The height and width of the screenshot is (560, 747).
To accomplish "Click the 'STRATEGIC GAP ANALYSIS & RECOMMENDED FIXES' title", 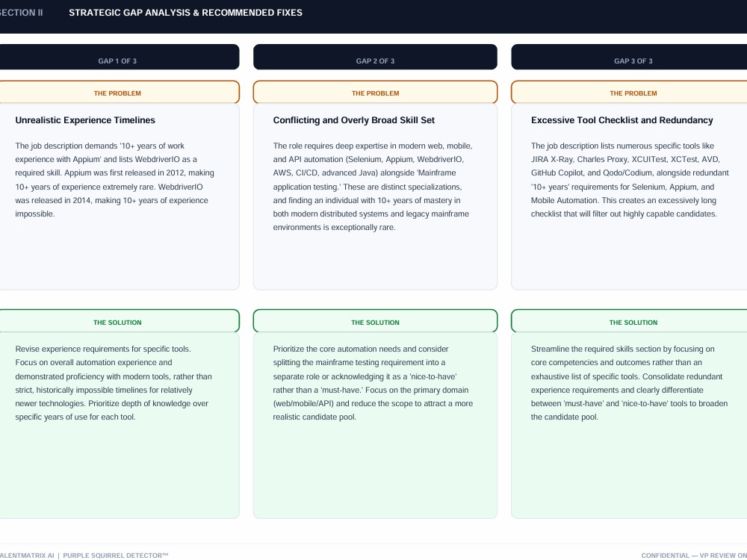I will click(186, 13).
